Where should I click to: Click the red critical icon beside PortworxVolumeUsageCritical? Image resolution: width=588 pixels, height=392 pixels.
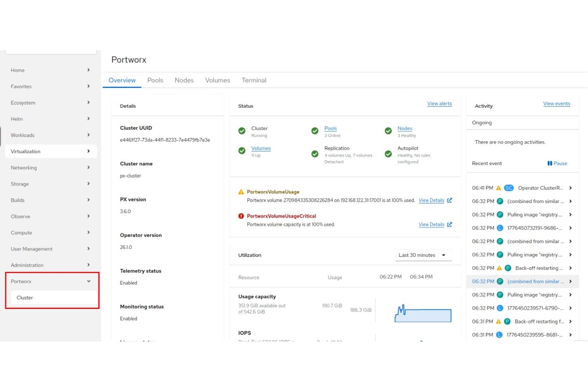click(x=241, y=216)
